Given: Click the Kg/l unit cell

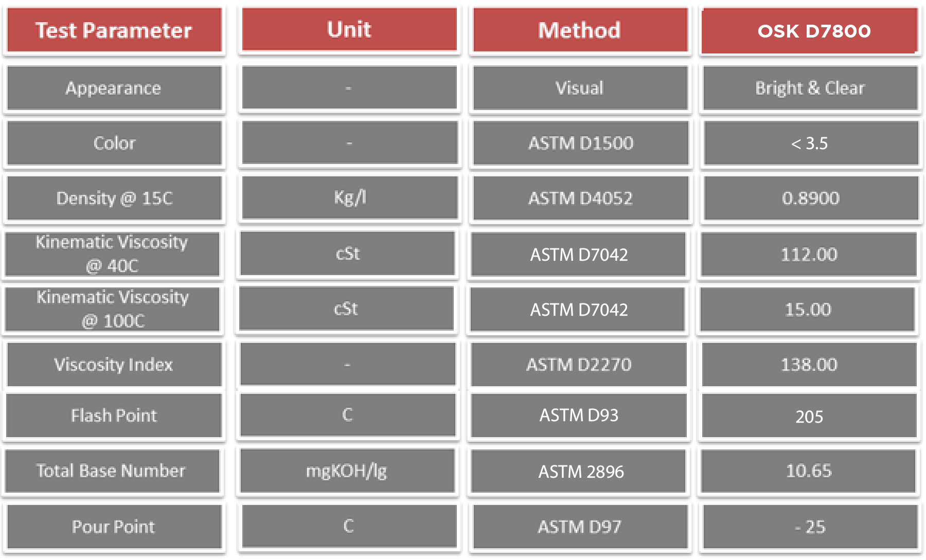Looking at the screenshot, I should click(350, 197).
